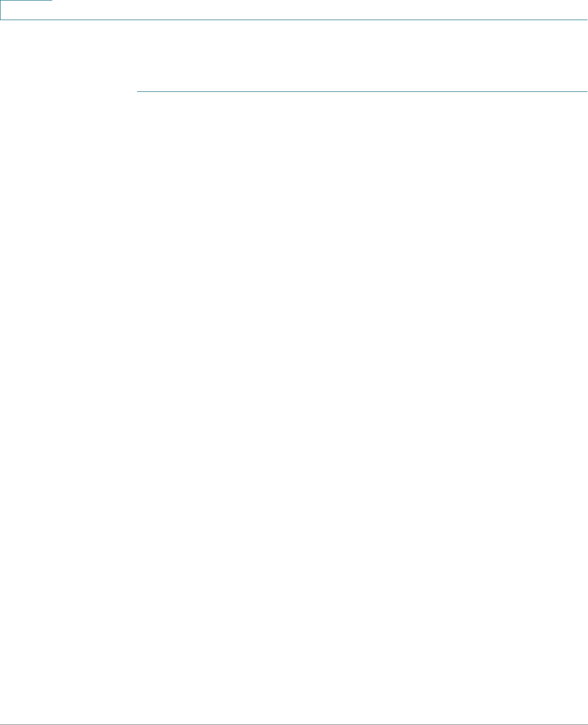Click the teal horizontal divider line below the header
The height and width of the screenshot is (725, 588).
[x=362, y=92]
